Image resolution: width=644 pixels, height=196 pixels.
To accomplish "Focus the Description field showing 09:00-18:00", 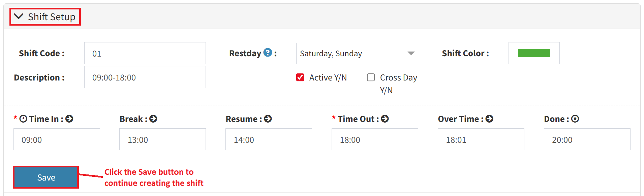I will coord(145,77).
